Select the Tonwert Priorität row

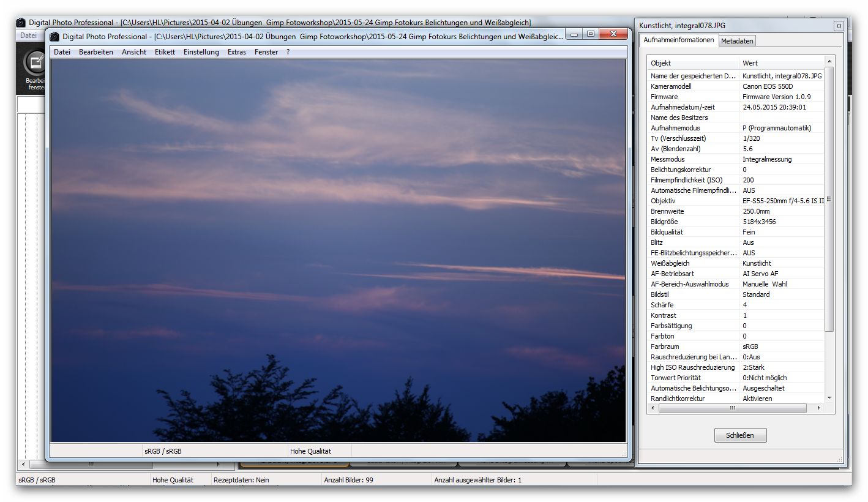point(736,378)
